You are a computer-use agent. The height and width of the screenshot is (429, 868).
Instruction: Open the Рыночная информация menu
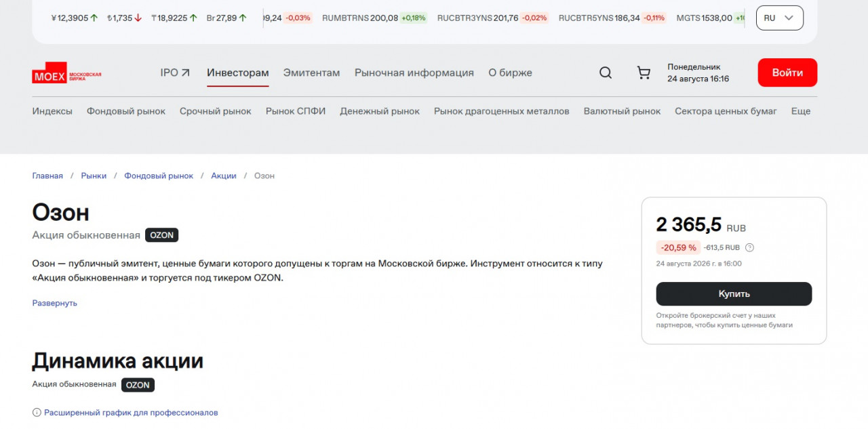414,73
